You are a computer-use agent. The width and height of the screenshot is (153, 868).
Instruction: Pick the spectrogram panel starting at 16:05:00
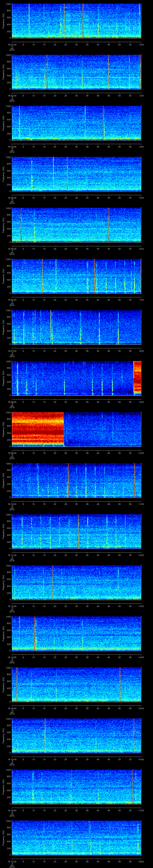pos(76,225)
